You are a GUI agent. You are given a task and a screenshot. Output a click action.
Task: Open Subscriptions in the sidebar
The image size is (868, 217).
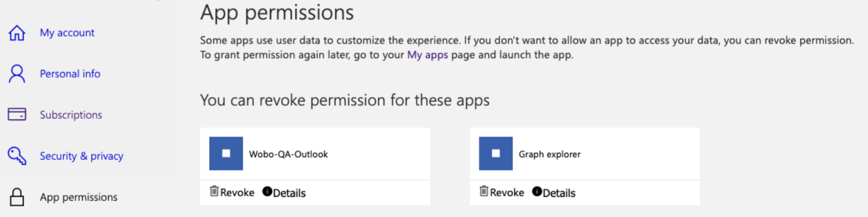point(71,115)
